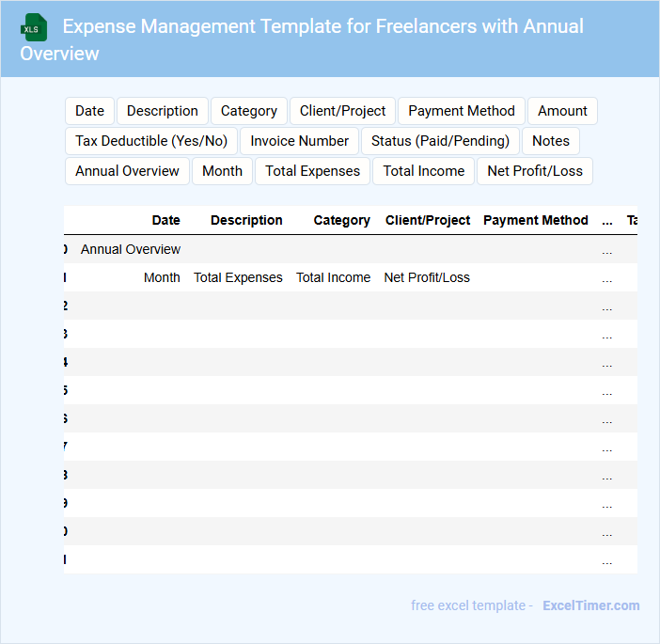Click the truncated ellipsis column header
This screenshot has height=644, width=660.
point(606,220)
